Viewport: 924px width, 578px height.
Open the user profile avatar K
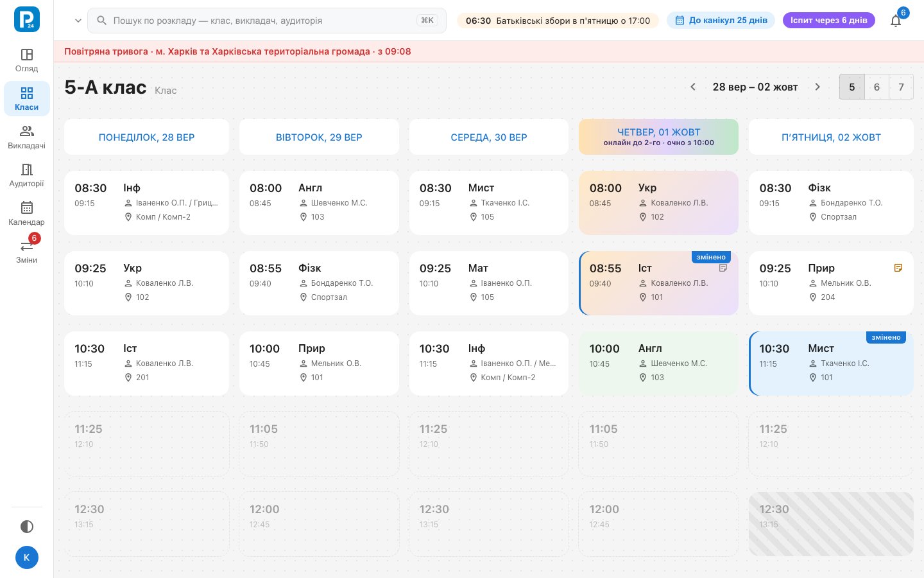tap(27, 557)
